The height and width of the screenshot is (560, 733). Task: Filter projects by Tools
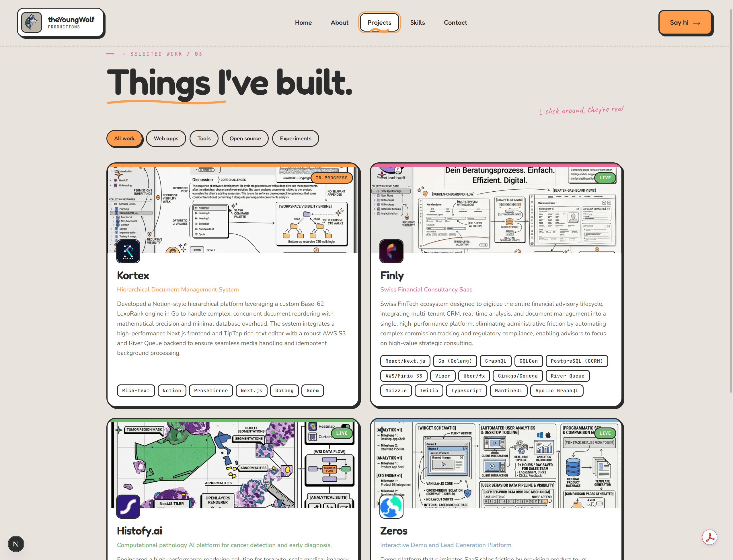204,138
